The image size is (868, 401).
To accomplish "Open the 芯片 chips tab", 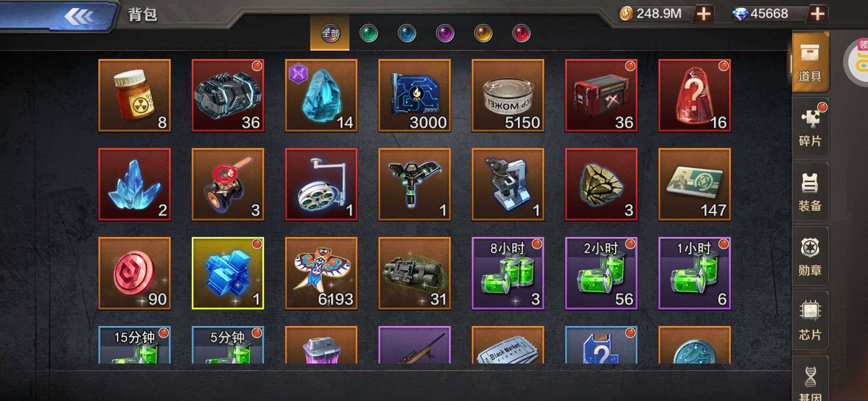I will tap(810, 321).
